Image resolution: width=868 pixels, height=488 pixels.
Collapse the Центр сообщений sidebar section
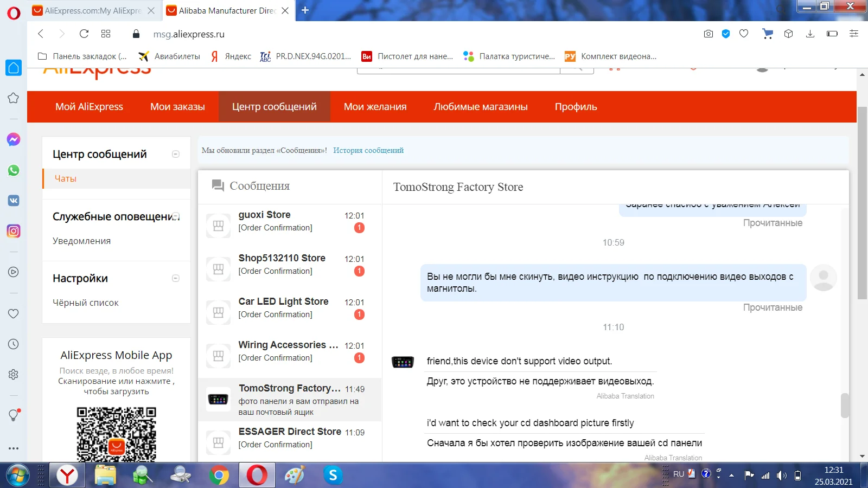pyautogui.click(x=176, y=154)
